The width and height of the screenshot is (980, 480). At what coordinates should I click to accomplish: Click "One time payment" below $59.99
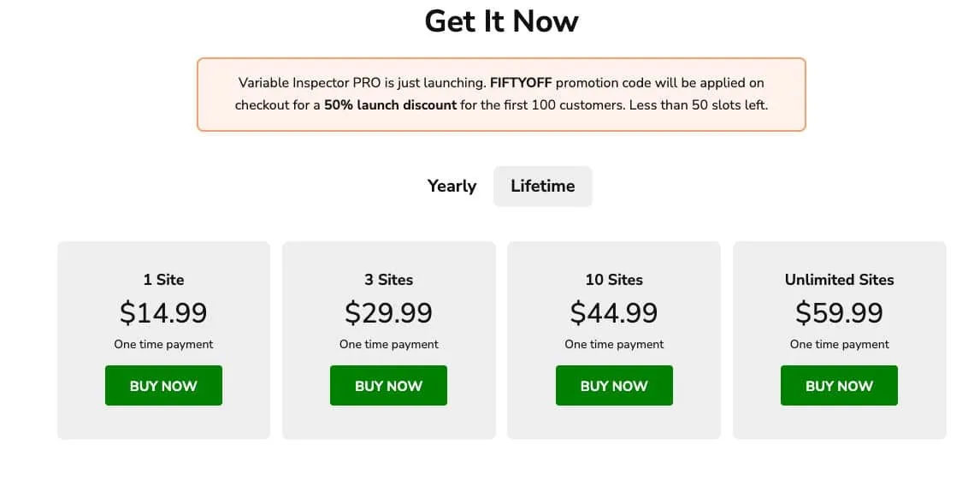[x=839, y=344]
